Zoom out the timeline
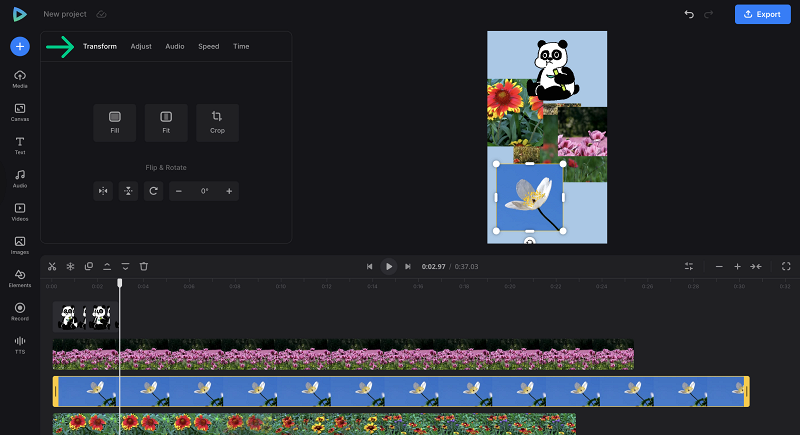The width and height of the screenshot is (800, 435). pos(719,266)
